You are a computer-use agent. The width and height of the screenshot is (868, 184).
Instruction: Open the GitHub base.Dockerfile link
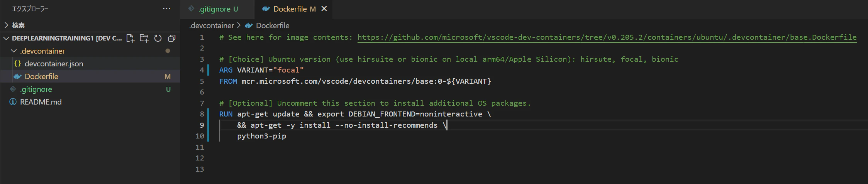[607, 37]
